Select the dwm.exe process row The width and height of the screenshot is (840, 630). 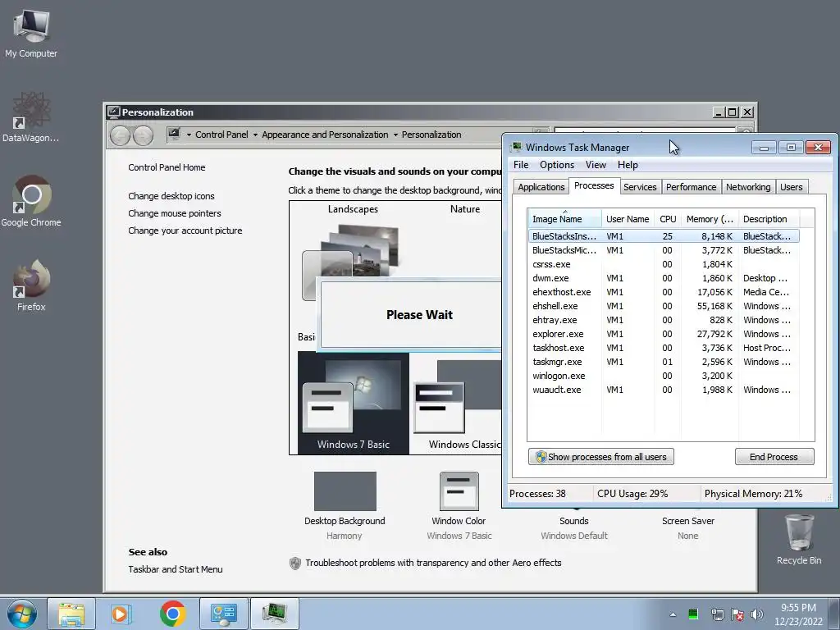[x=663, y=278]
